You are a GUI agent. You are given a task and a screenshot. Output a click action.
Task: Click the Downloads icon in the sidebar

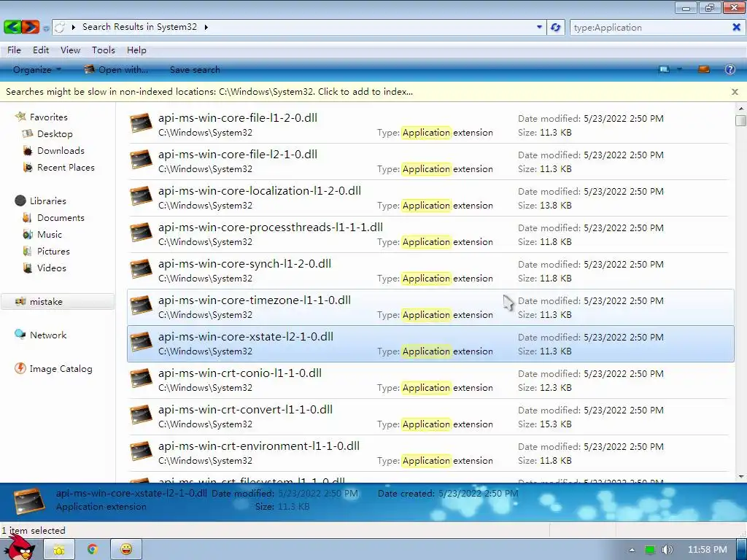(x=28, y=151)
